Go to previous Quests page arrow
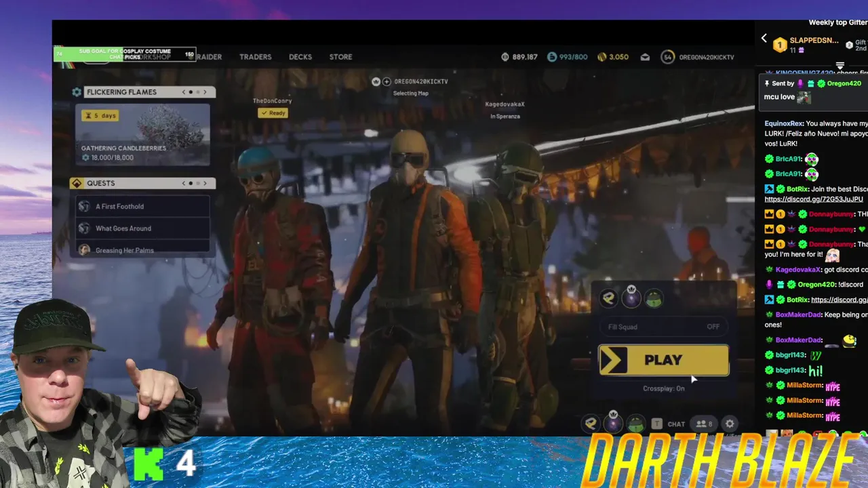This screenshot has width=868, height=488. tap(184, 183)
